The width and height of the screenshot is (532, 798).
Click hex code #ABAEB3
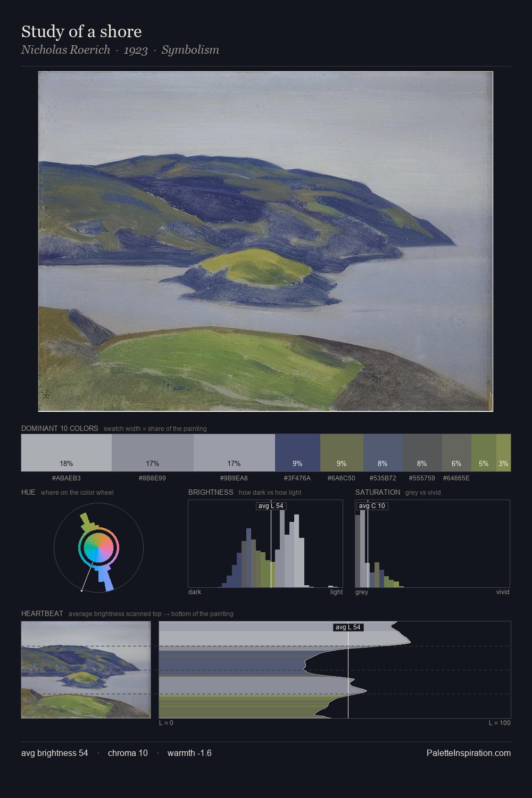point(66,478)
